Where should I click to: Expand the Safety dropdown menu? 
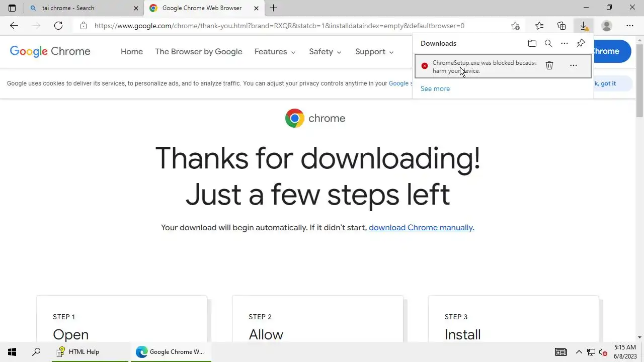(325, 51)
